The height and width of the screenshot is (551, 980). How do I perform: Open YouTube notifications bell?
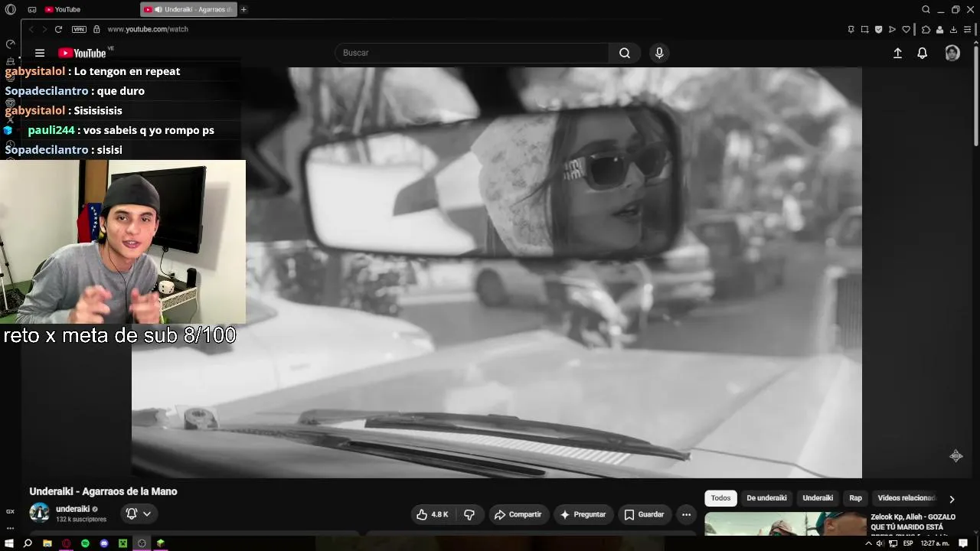coord(923,53)
